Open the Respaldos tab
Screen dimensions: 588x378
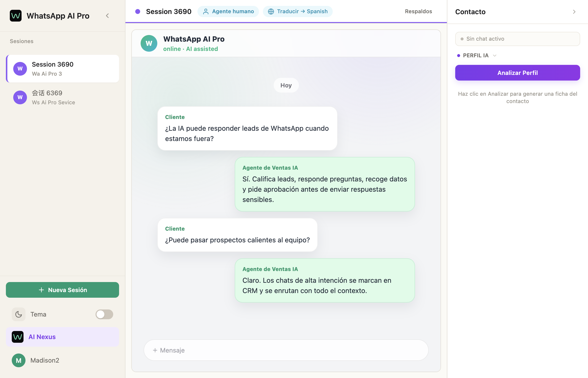pyautogui.click(x=418, y=11)
